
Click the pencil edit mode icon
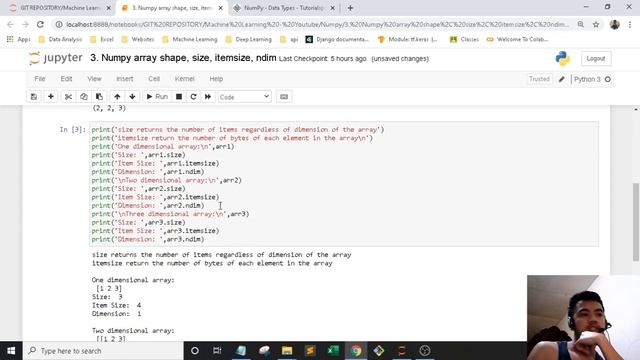click(562, 79)
